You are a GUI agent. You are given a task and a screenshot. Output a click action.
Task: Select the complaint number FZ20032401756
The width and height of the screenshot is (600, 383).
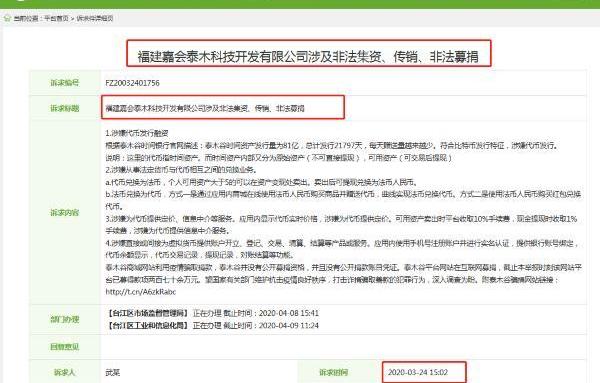coord(132,83)
